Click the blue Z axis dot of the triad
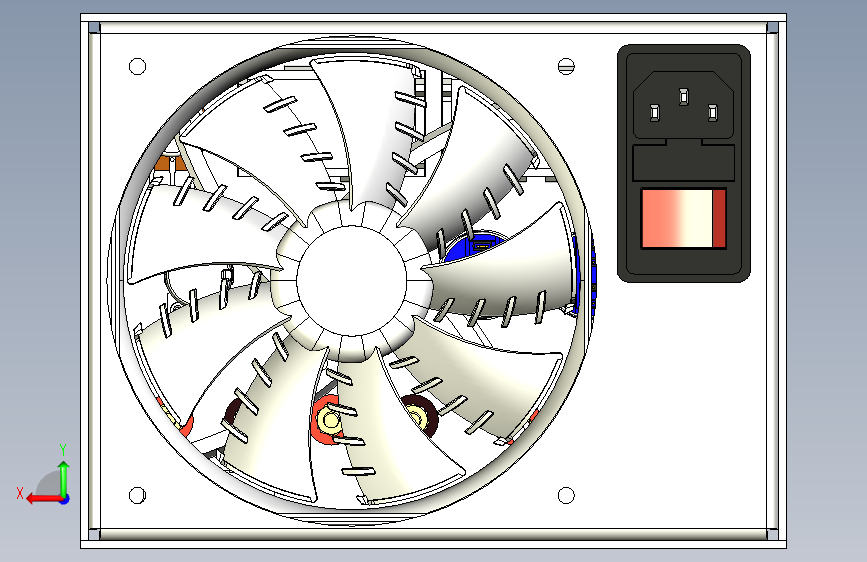 65,499
